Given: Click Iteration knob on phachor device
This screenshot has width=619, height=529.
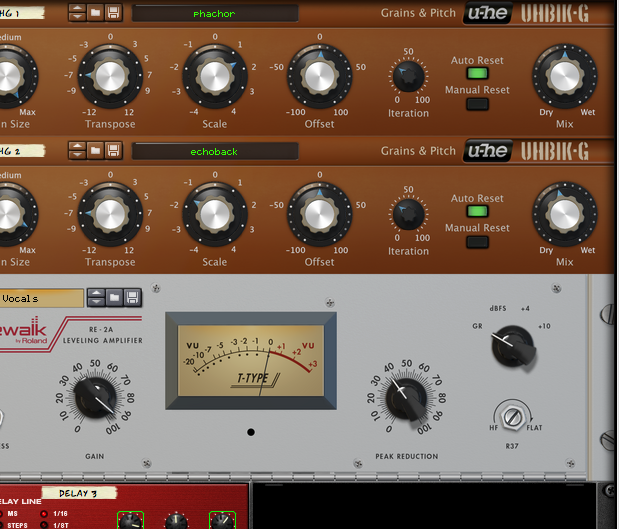Looking at the screenshot, I should click(409, 77).
